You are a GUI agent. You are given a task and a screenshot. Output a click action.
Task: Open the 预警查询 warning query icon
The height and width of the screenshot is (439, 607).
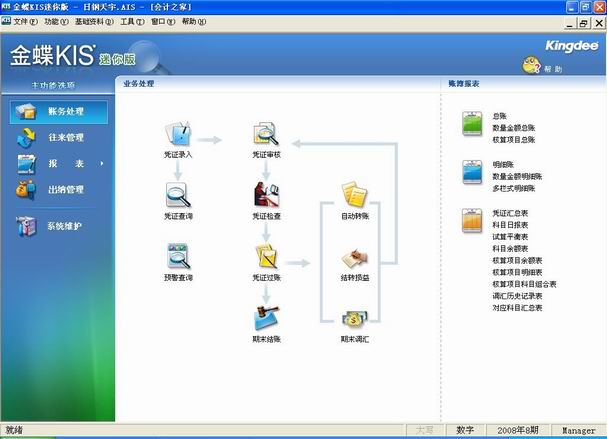(x=178, y=256)
